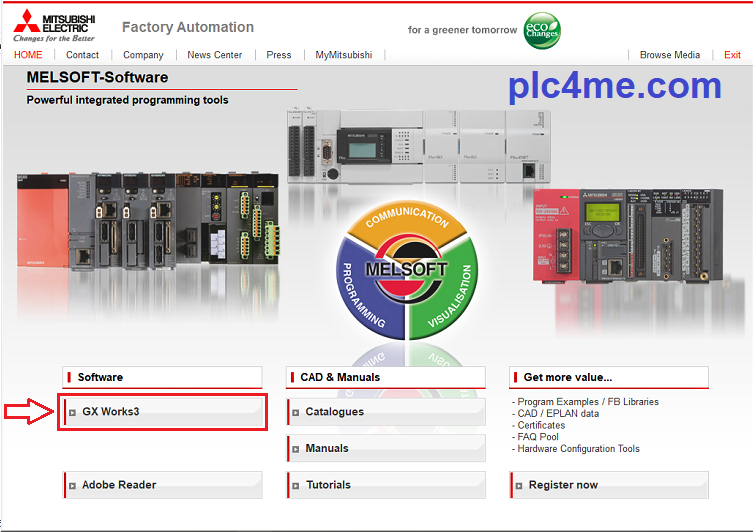
Task: Select Press in the navigation bar
Action: (279, 55)
